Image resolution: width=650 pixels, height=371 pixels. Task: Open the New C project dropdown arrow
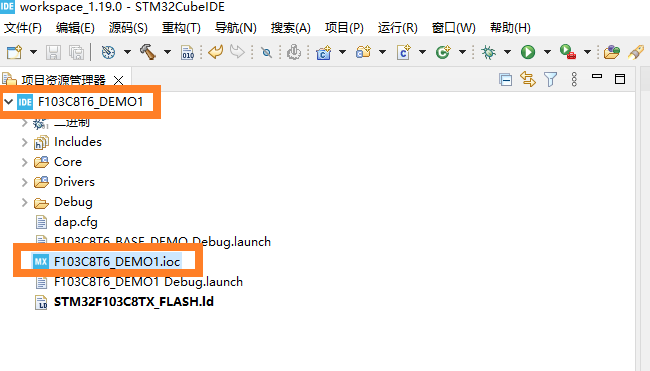[x=342, y=52]
